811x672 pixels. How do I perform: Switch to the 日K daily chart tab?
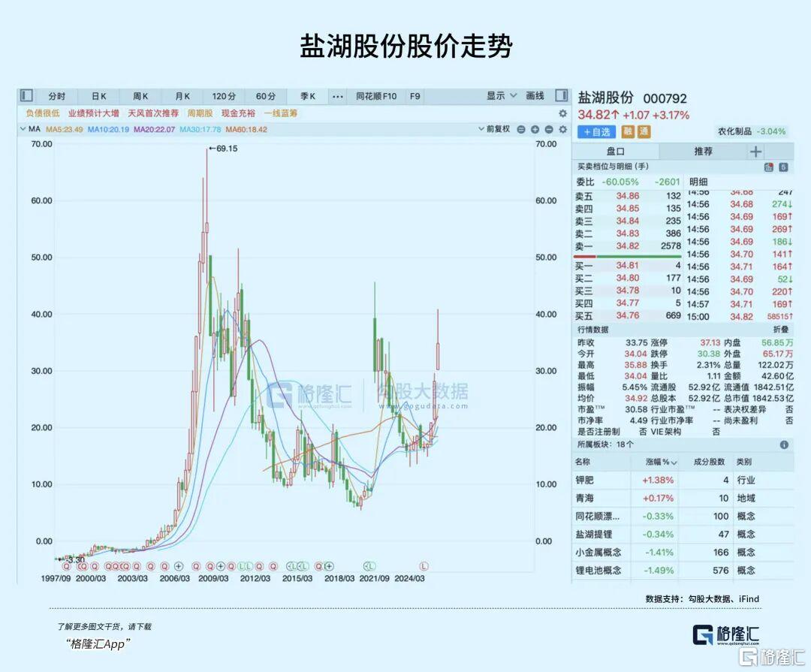click(98, 96)
